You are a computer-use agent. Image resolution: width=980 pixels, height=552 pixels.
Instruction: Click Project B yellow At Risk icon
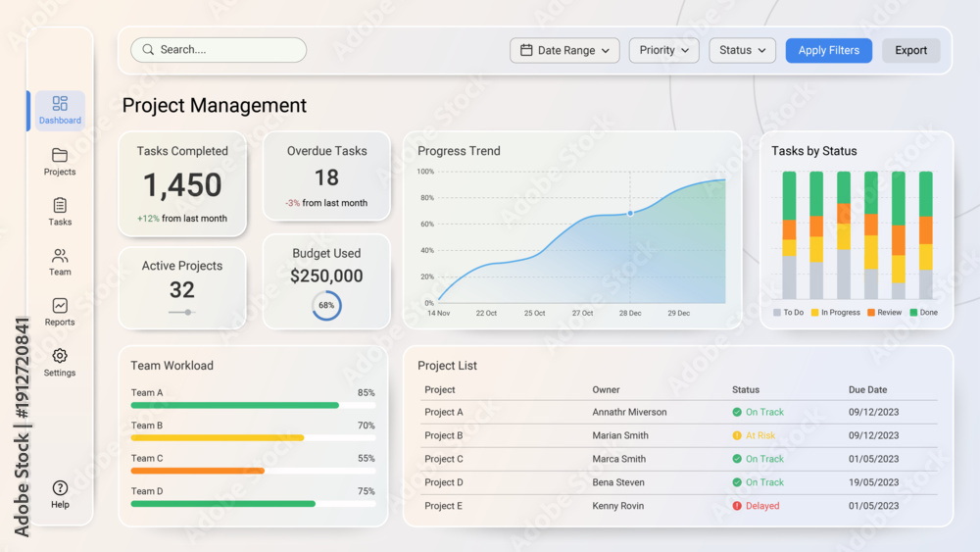pyautogui.click(x=737, y=435)
